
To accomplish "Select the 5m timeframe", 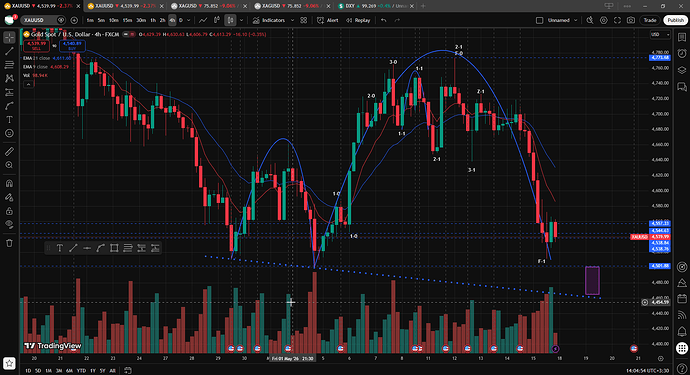I will 101,20.
